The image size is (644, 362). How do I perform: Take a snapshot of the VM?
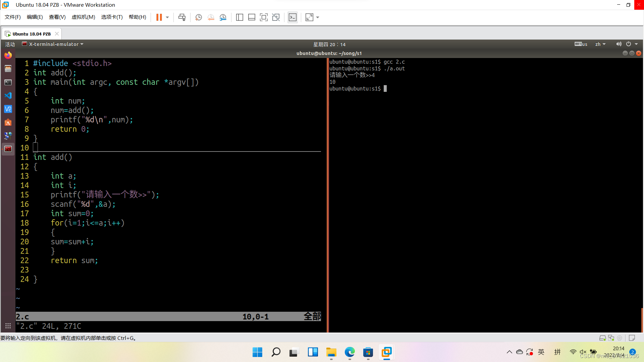point(199,17)
